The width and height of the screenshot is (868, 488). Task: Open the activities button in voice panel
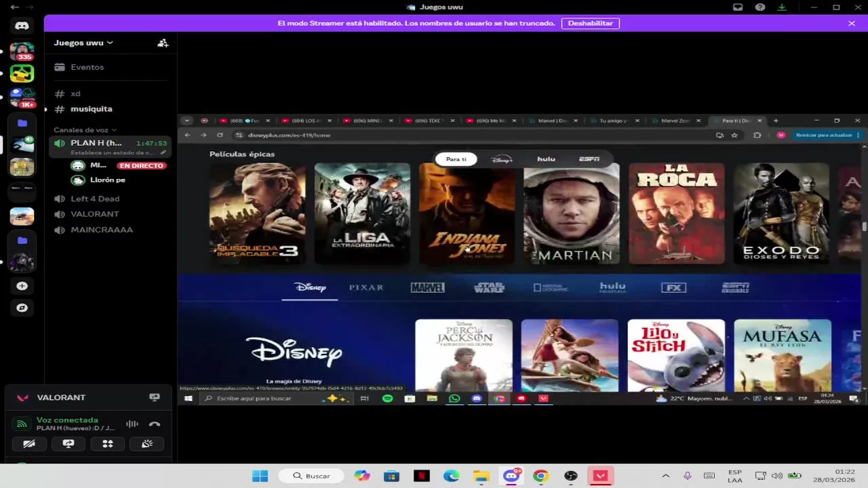tap(108, 444)
